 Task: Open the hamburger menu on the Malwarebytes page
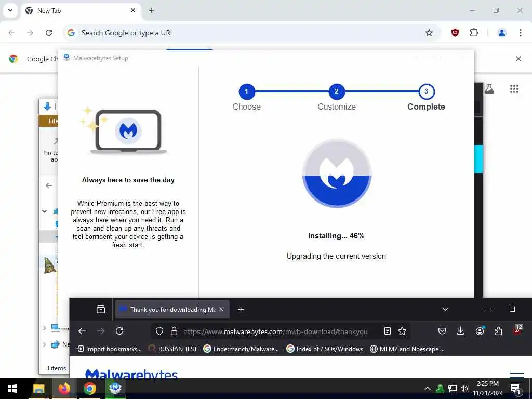point(517,375)
